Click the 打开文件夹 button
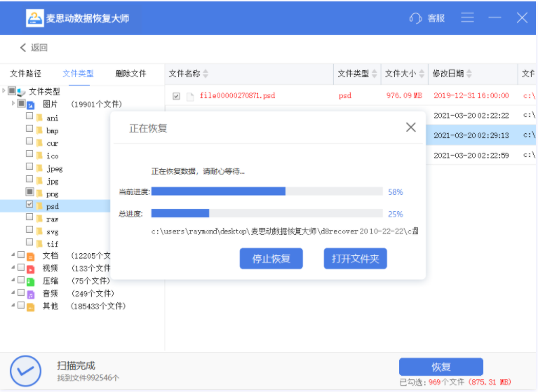This screenshot has width=538, height=392. coord(355,259)
